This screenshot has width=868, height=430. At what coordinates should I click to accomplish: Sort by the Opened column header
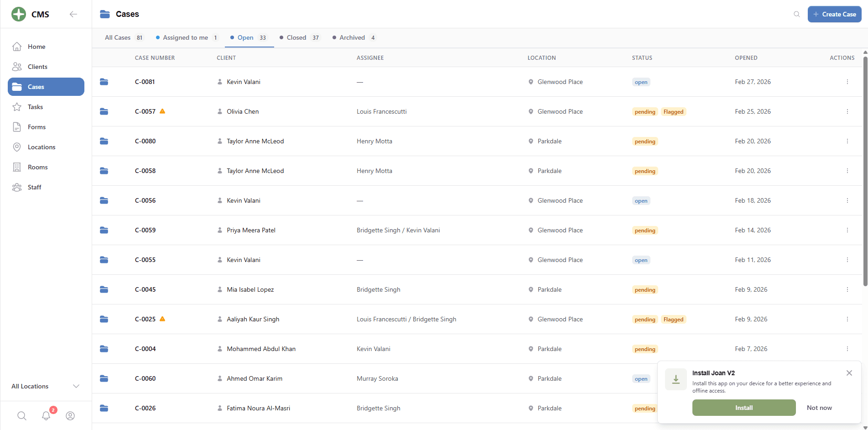[x=746, y=58]
